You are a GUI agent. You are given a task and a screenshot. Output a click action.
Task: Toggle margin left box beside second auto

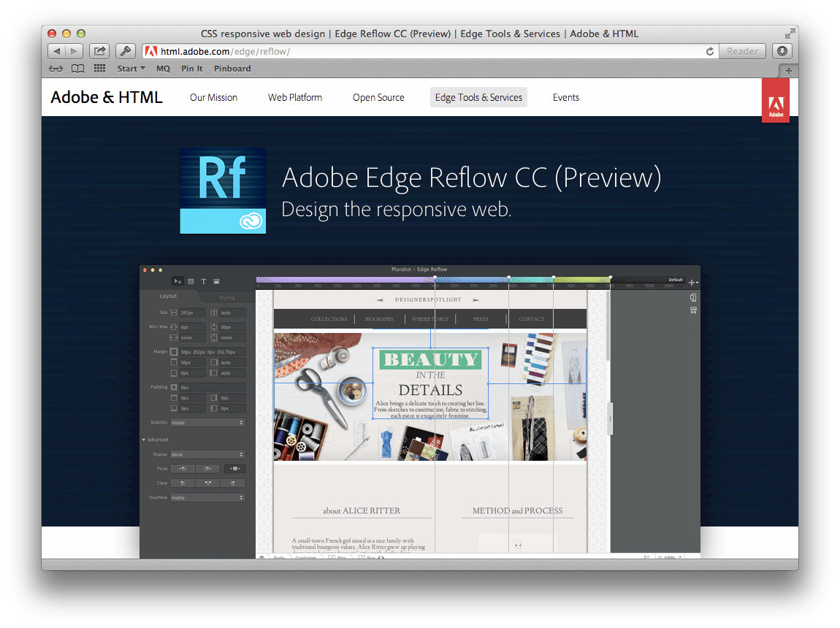[214, 372]
